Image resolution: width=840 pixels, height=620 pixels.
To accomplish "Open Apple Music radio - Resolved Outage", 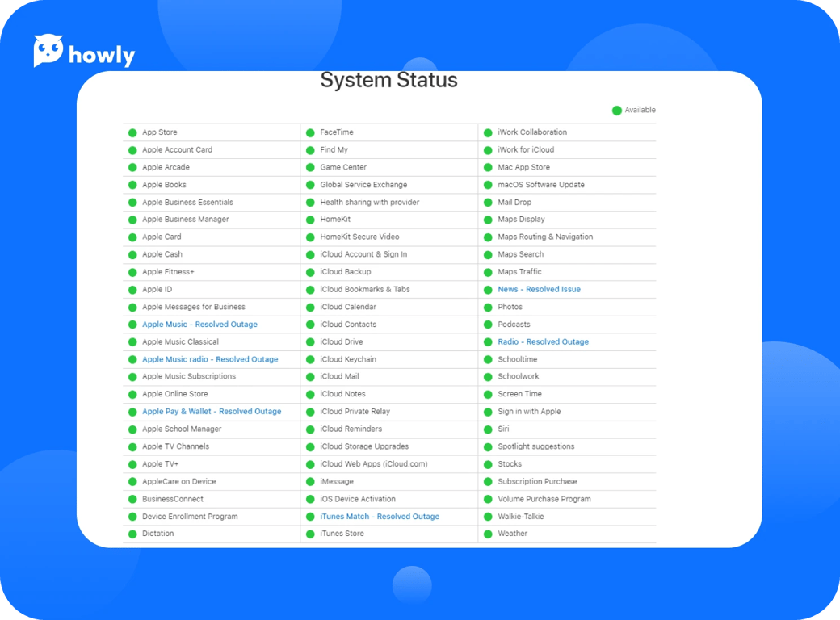I will coord(210,359).
